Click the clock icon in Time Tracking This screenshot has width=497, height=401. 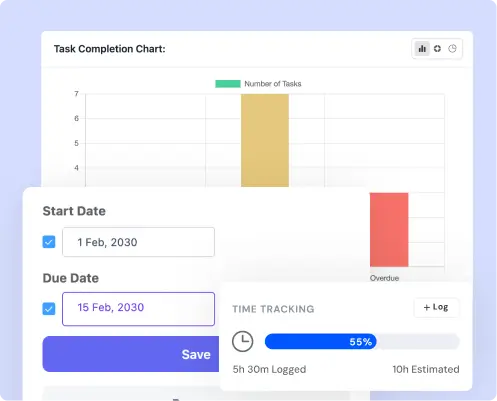tap(242, 341)
